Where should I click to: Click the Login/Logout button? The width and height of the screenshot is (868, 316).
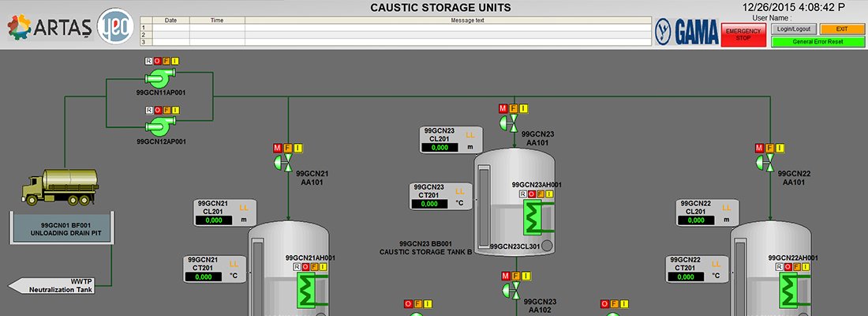[x=792, y=28]
